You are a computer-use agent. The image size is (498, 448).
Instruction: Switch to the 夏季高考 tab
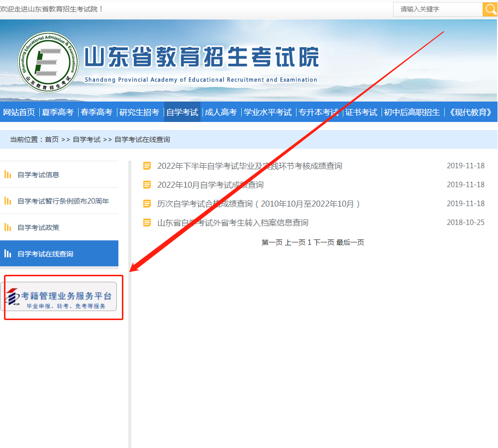click(x=58, y=112)
